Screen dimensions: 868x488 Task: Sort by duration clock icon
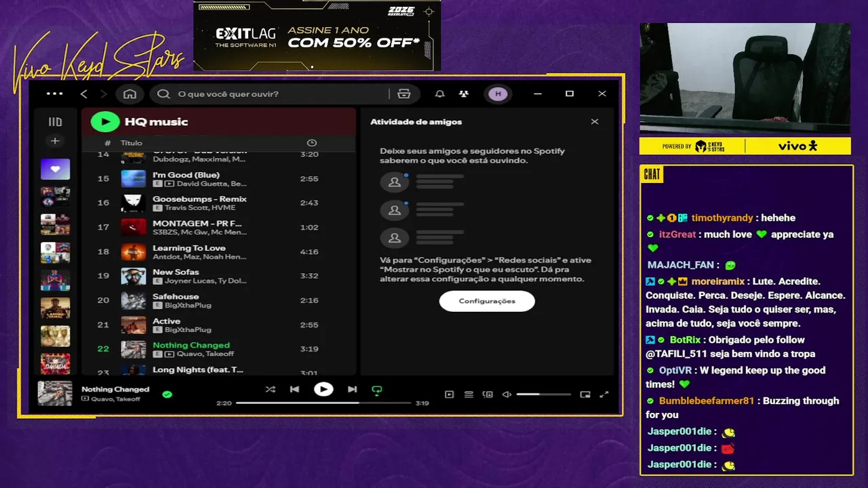coord(311,143)
